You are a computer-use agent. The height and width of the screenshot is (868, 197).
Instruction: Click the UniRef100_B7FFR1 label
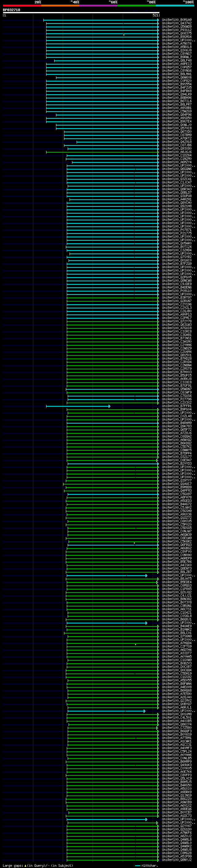(177, 406)
